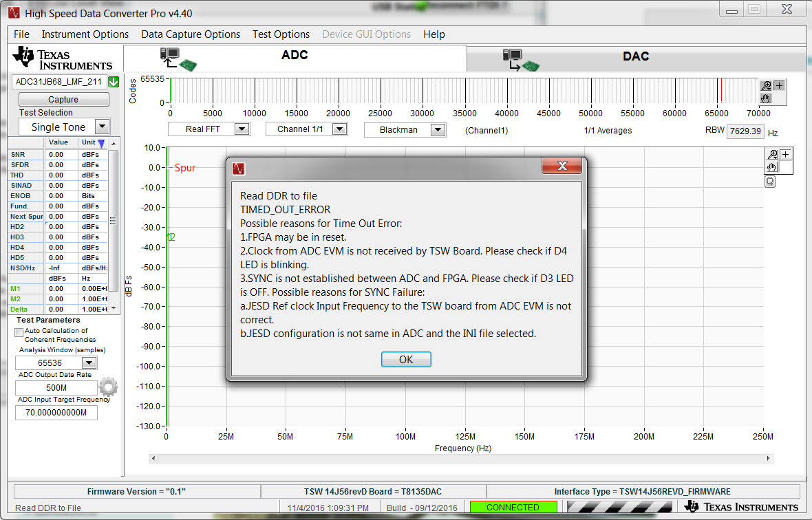Click OK in the timeout error dialog
The width and height of the screenshot is (812, 520).
point(406,359)
